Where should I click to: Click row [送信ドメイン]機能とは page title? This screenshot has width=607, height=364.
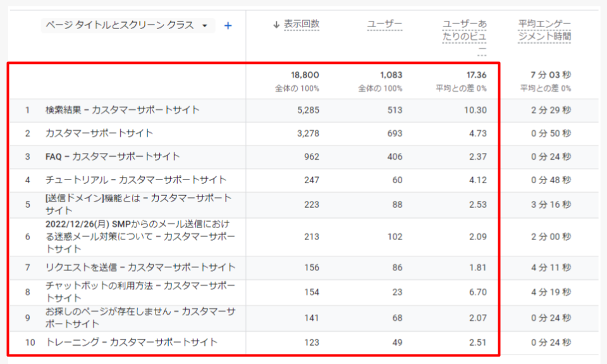click(138, 204)
